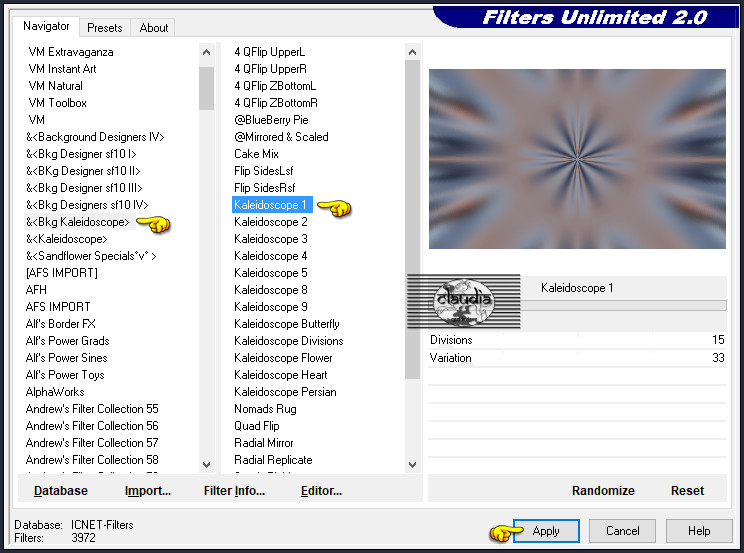This screenshot has width=744, height=553.
Task: Select Andrew's Filter Collection 55
Action: (x=92, y=409)
